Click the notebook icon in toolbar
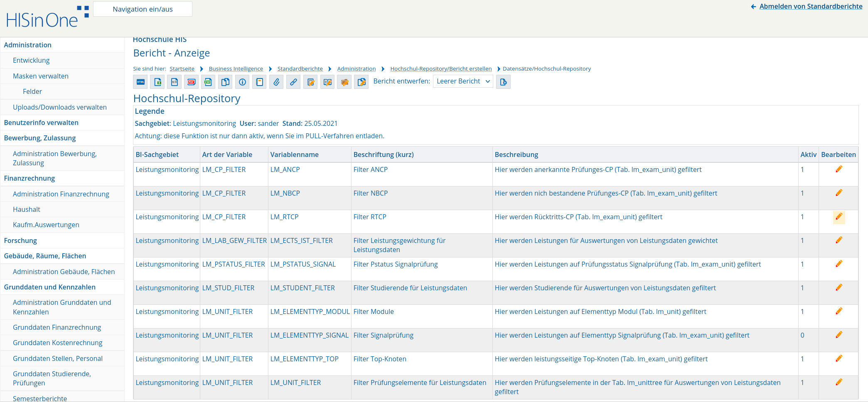The width and height of the screenshot is (868, 402). click(259, 82)
